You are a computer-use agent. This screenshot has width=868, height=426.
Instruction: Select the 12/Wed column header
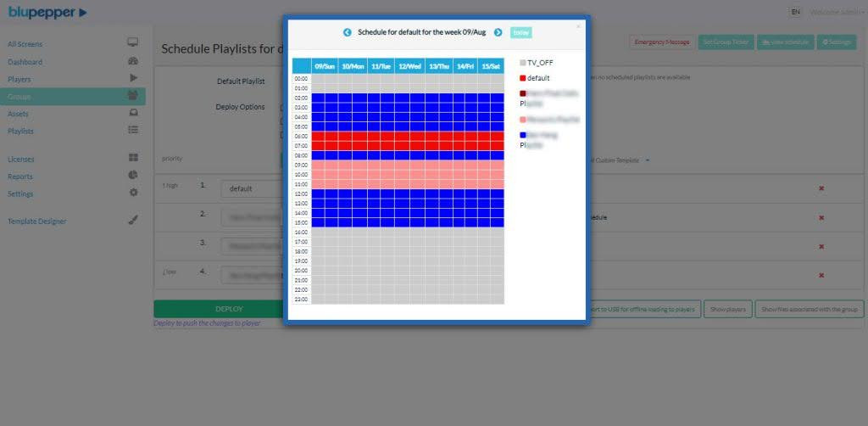click(409, 66)
